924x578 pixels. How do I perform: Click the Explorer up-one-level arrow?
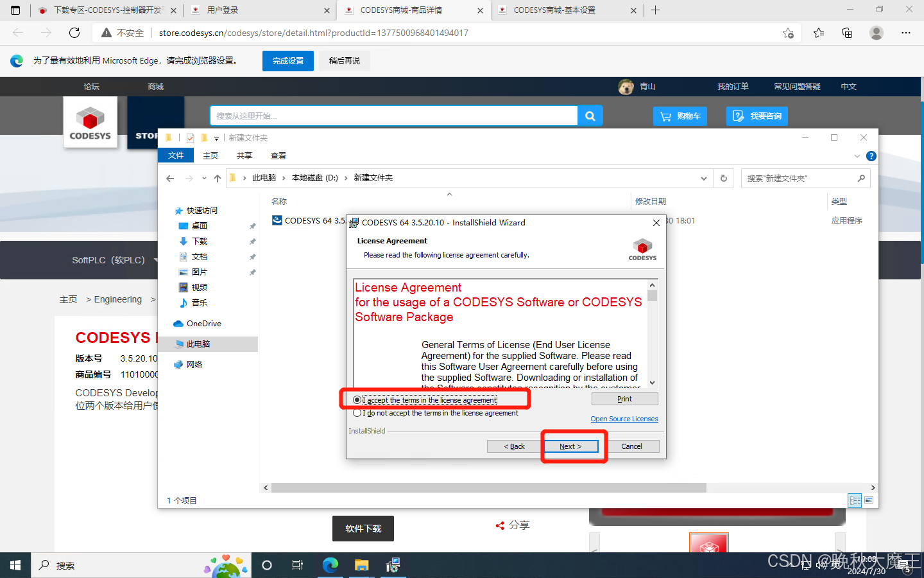tap(218, 178)
